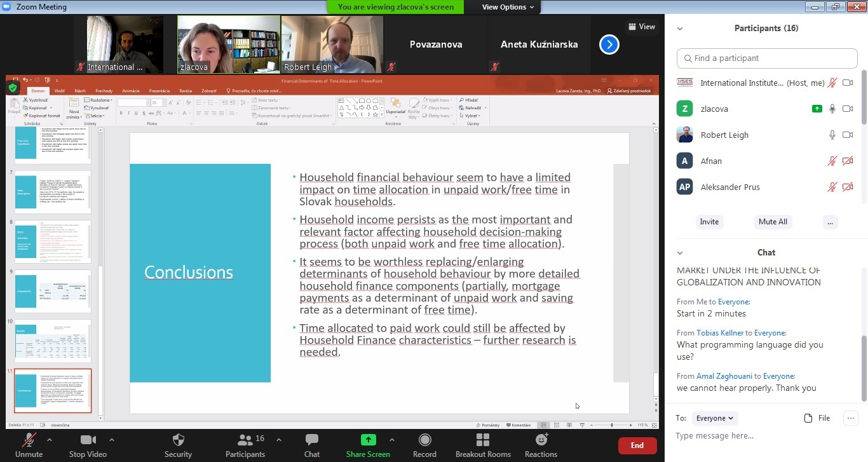Viewport: 868px width, 462px height.
Task: Toggle microphone for Robert Leigh
Action: click(x=832, y=135)
